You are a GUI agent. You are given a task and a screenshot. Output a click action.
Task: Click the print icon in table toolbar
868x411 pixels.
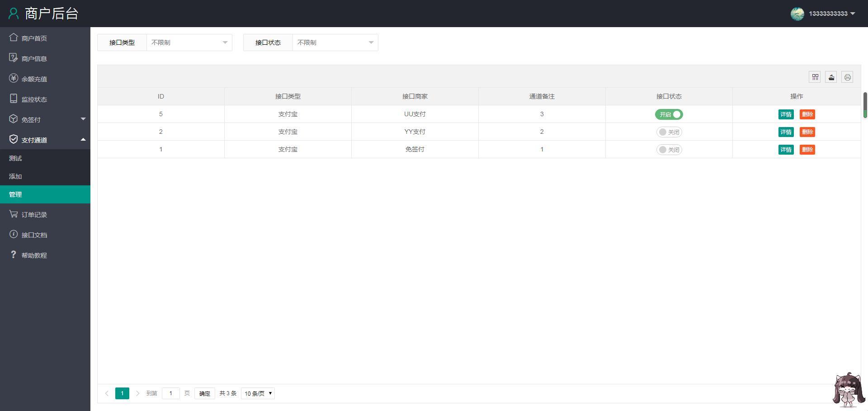847,77
